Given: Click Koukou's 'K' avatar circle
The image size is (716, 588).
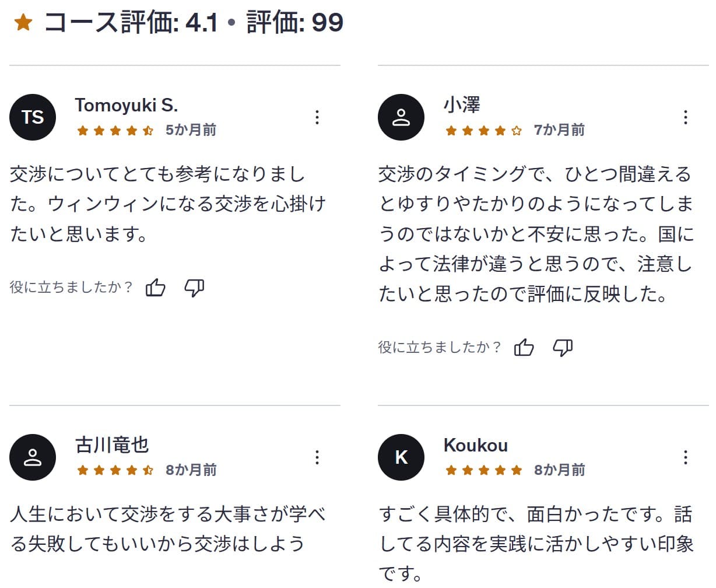Looking at the screenshot, I should pos(401,457).
